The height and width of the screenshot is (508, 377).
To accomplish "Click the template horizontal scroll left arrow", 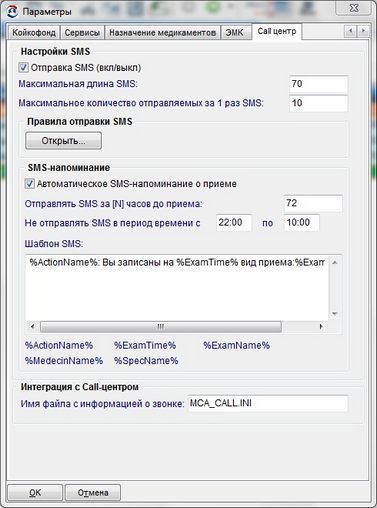I will (32, 326).
